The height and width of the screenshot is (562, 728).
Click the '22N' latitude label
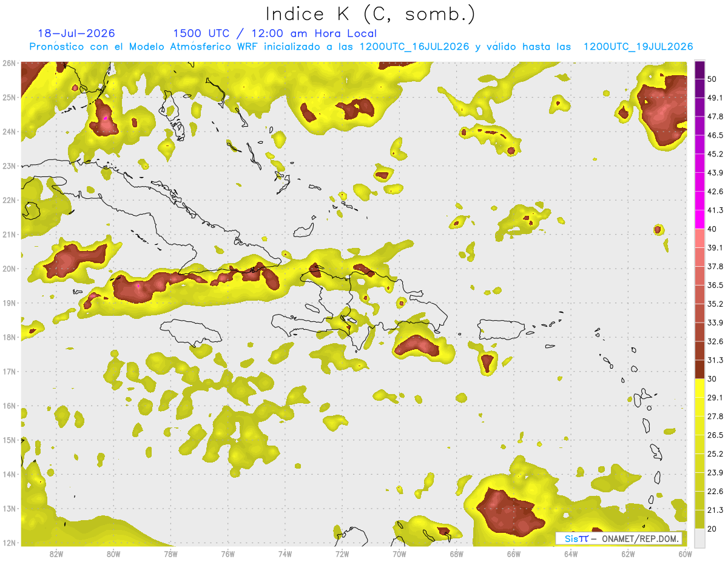(x=9, y=200)
